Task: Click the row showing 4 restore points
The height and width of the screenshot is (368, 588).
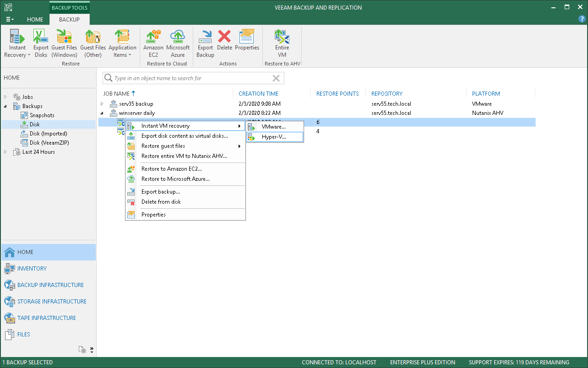Action: pyautogui.click(x=317, y=131)
